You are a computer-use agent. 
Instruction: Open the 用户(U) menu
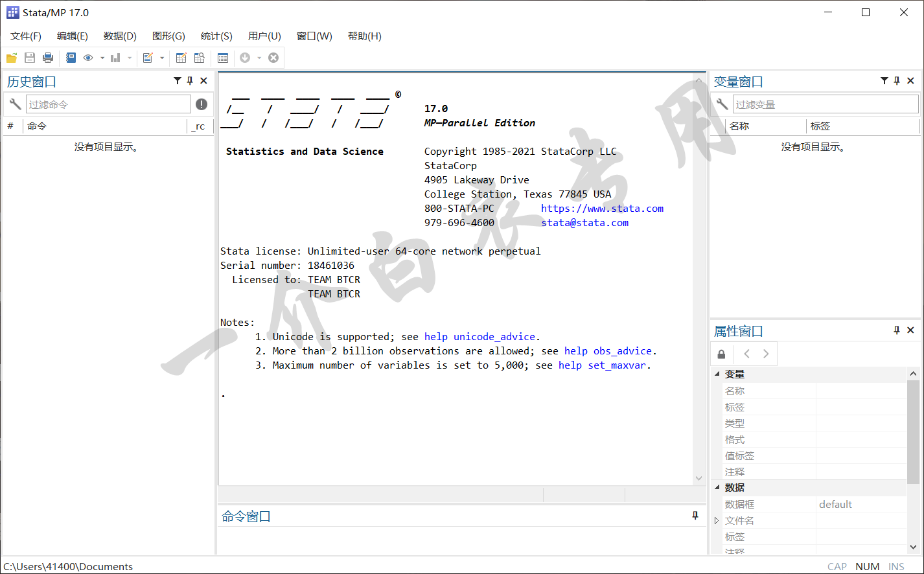coord(264,36)
